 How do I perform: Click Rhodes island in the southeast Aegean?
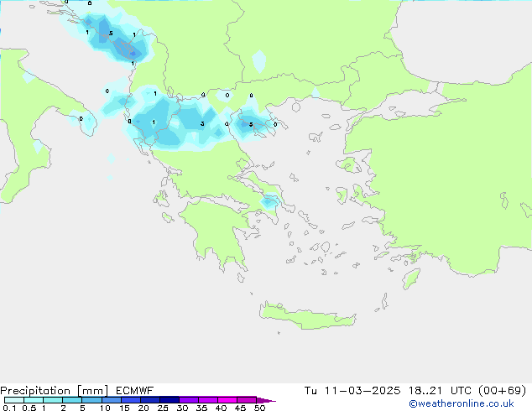pos(410,278)
